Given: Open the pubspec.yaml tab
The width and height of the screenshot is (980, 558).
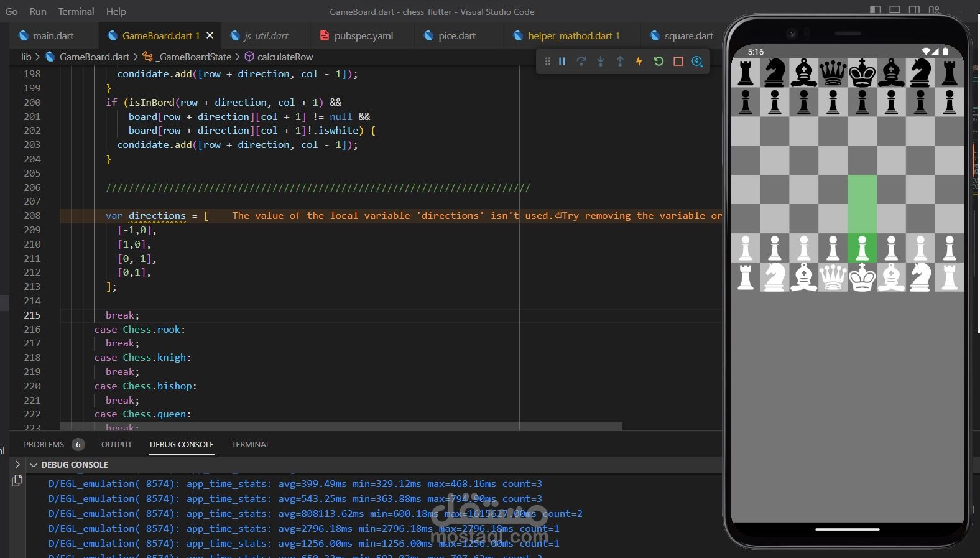Looking at the screenshot, I should coord(364,35).
